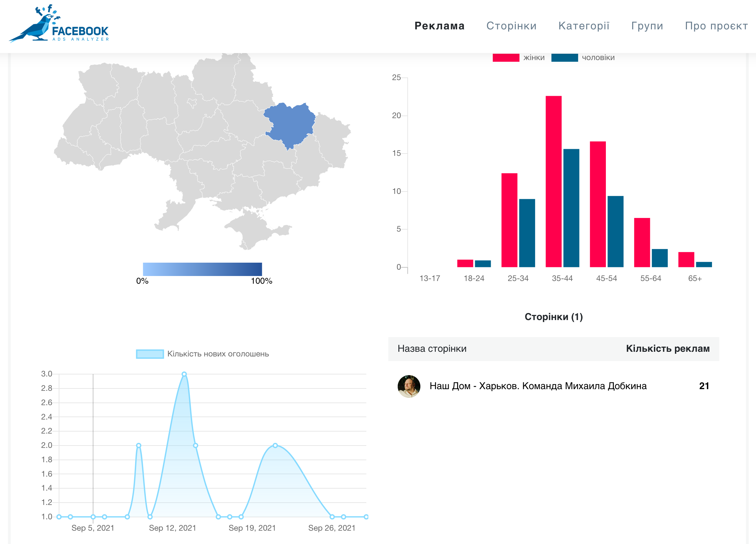756x544 pixels.
Task: Sort by Кількість реклам column header
Action: pyautogui.click(x=668, y=348)
